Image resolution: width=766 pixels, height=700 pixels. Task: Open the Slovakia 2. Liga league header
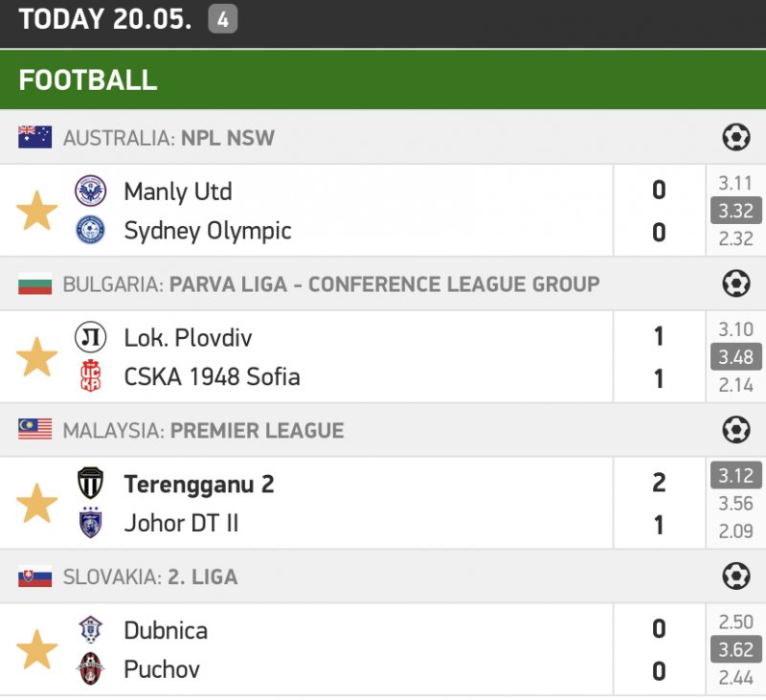(149, 576)
